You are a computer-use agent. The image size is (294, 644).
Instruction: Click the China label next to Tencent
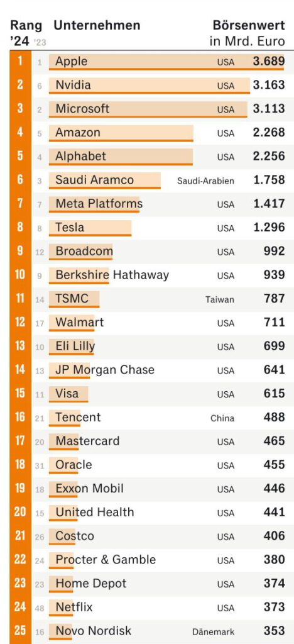pos(222,418)
